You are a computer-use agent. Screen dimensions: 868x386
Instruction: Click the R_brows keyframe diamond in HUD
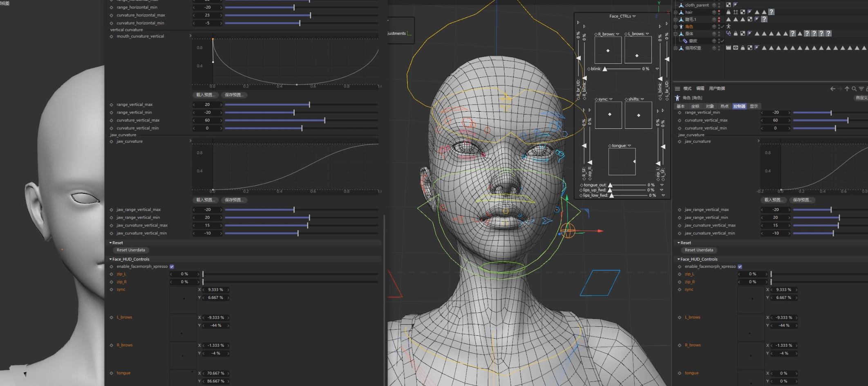596,34
